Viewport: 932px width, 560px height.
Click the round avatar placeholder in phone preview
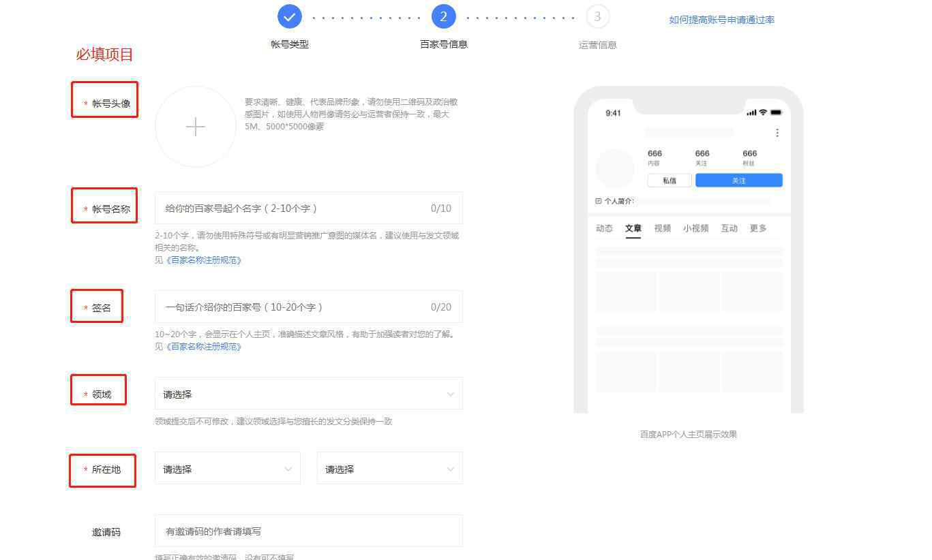point(616,169)
